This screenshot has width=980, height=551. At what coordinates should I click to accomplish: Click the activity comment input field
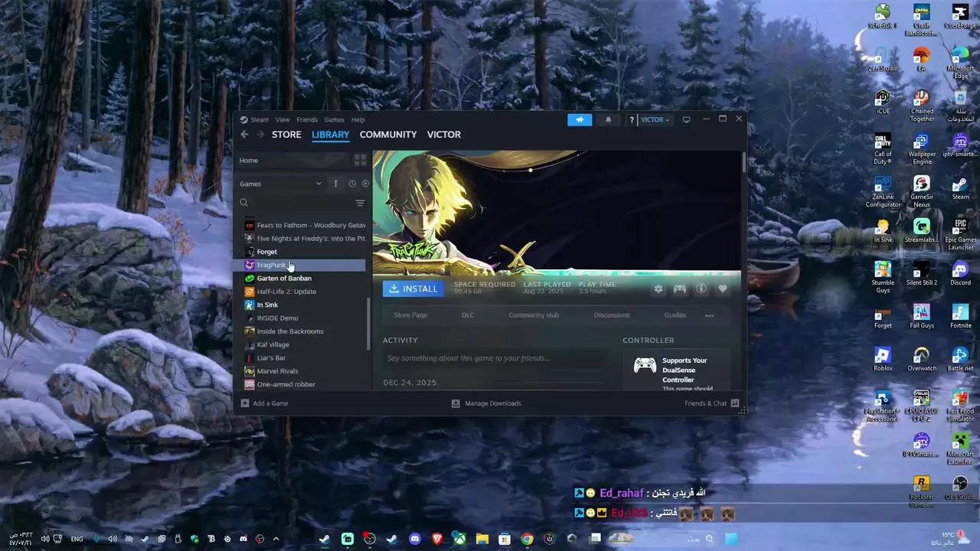pos(494,358)
